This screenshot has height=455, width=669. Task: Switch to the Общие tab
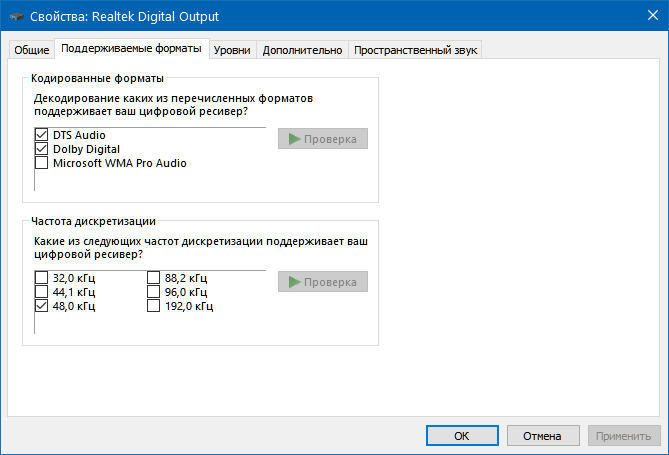click(32, 50)
